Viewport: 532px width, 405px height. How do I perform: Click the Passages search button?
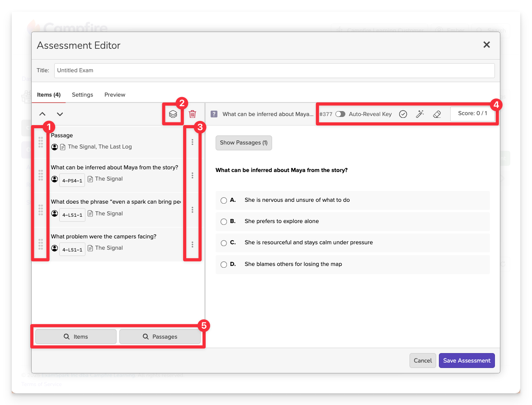point(160,337)
